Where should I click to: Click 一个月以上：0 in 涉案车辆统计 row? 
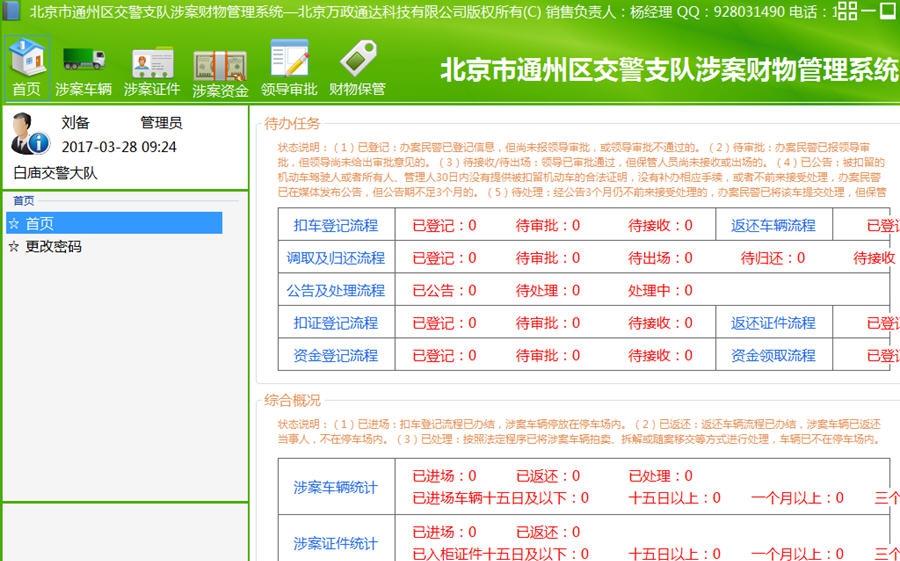pos(797,498)
